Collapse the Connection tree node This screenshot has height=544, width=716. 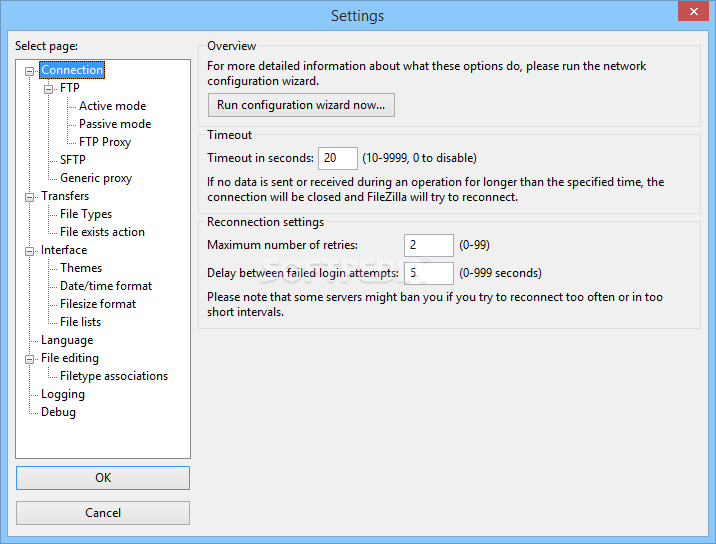[x=29, y=71]
